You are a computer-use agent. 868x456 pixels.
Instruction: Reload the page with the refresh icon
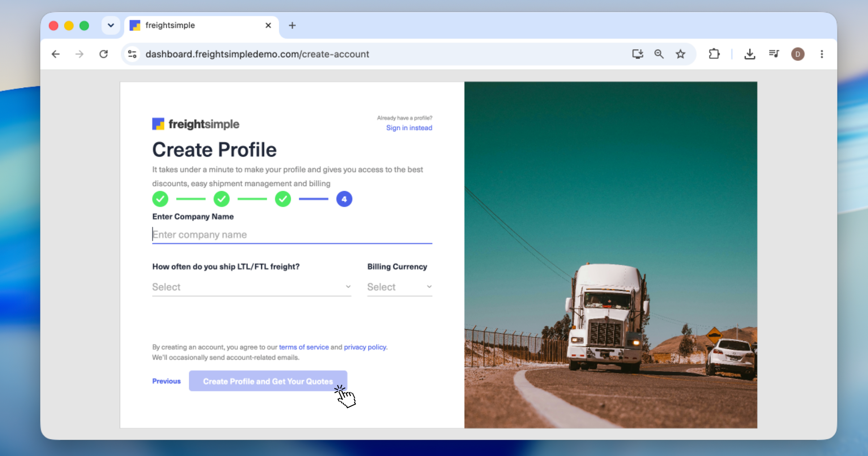[x=104, y=54]
